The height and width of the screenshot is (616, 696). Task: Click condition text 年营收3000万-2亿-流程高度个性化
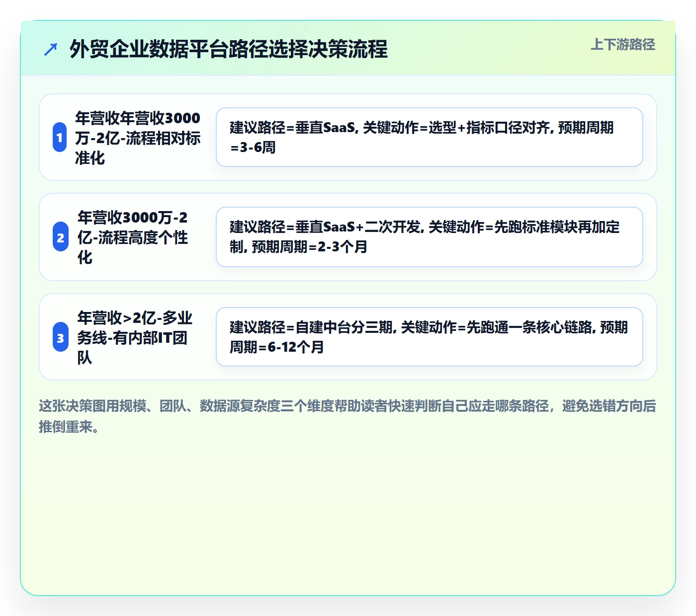point(133,237)
